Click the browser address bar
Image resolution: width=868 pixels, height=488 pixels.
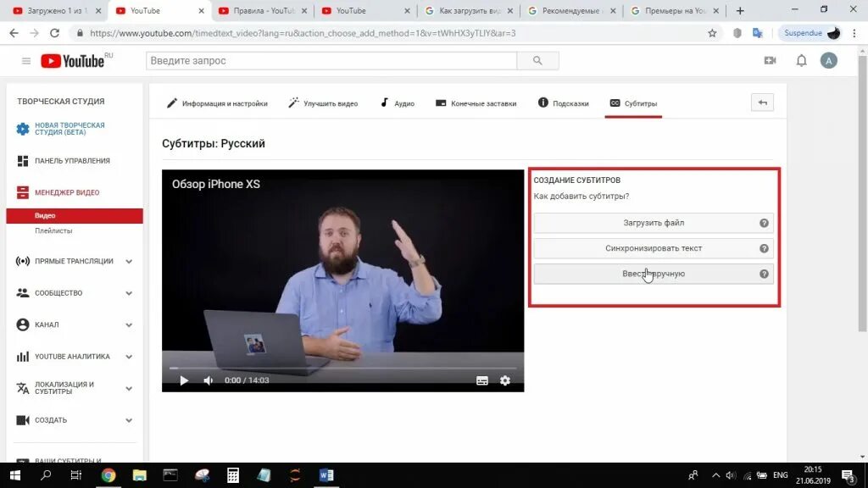click(387, 33)
